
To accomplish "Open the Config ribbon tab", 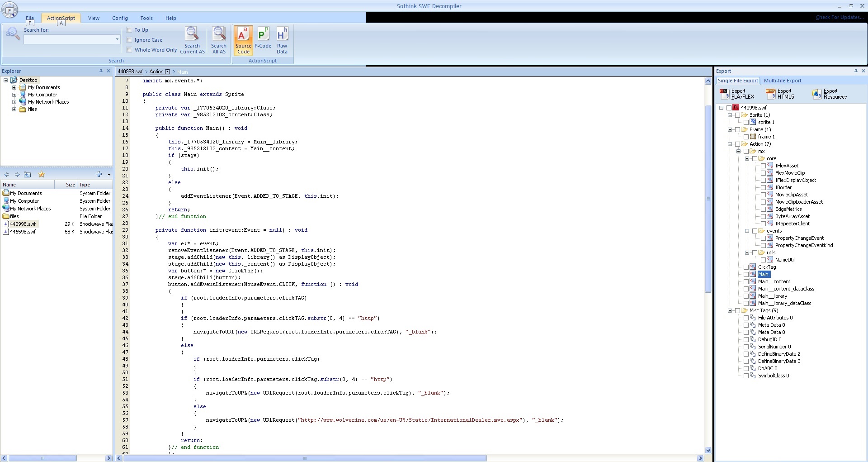I will tap(120, 18).
